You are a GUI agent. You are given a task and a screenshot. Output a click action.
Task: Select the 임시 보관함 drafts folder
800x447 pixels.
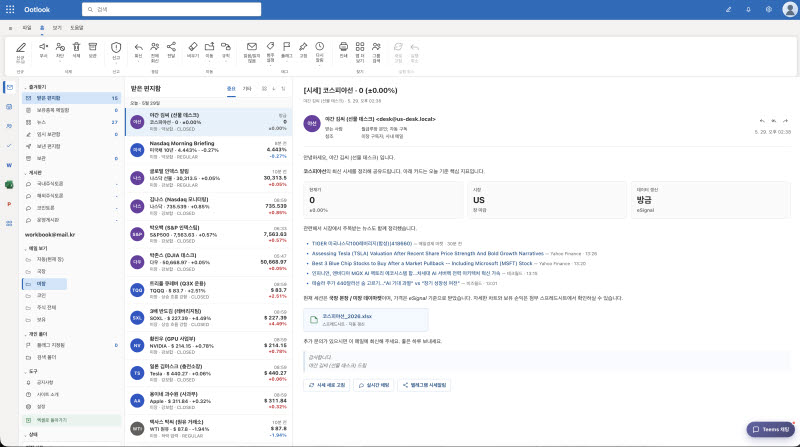pos(71,134)
